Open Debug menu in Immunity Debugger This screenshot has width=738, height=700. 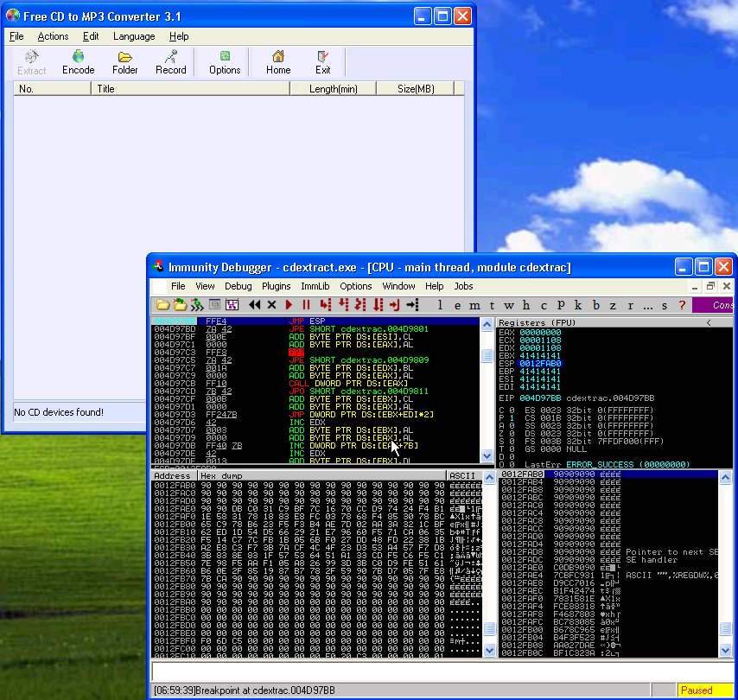pos(239,286)
